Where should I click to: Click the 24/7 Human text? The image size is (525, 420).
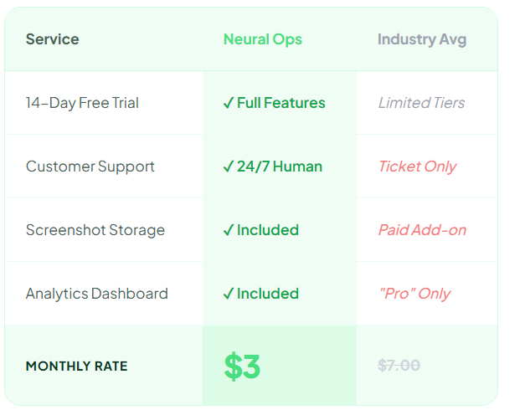pos(280,166)
